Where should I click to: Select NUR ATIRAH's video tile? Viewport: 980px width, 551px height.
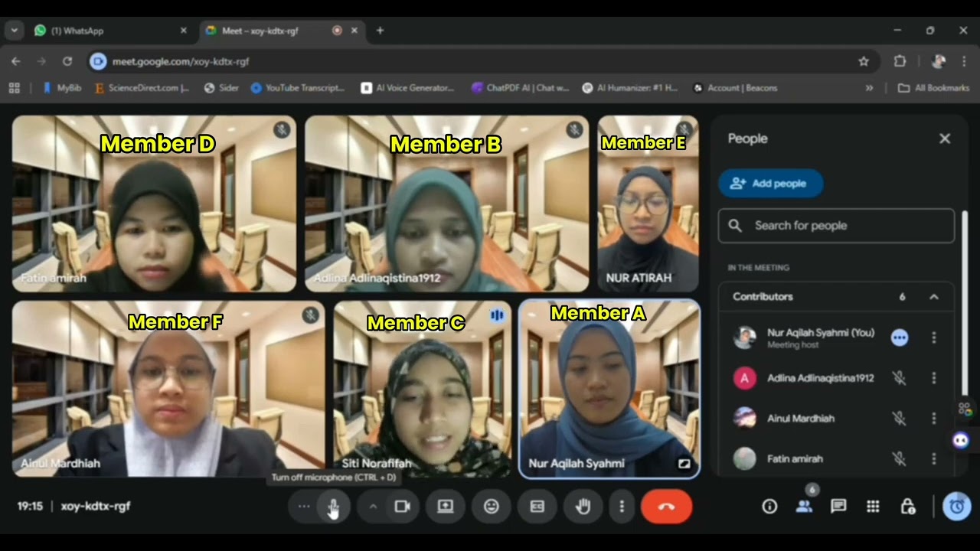pyautogui.click(x=648, y=204)
